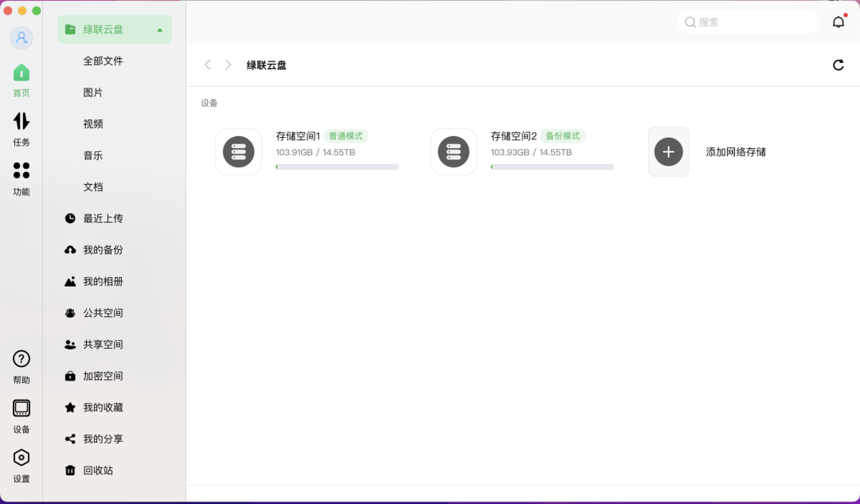Screen dimensions: 860x504
Task: Click the cloud icon beside 我的备份
Action: click(x=70, y=250)
